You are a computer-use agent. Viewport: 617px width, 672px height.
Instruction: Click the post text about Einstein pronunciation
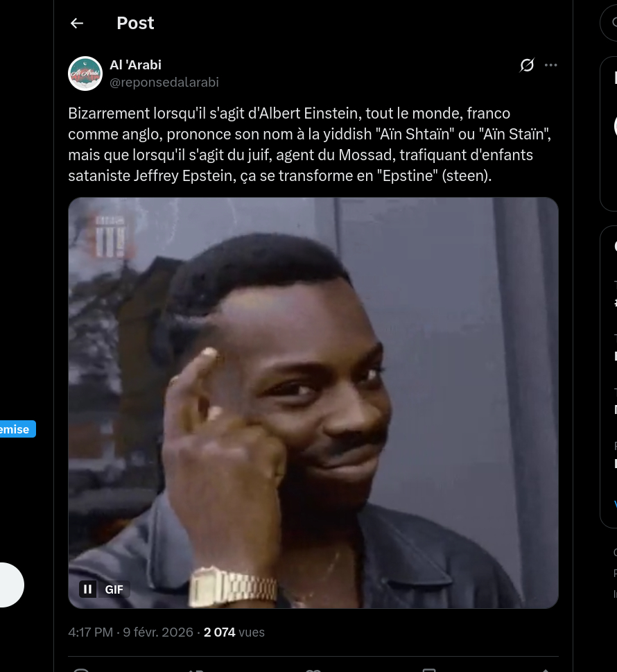pos(300,144)
